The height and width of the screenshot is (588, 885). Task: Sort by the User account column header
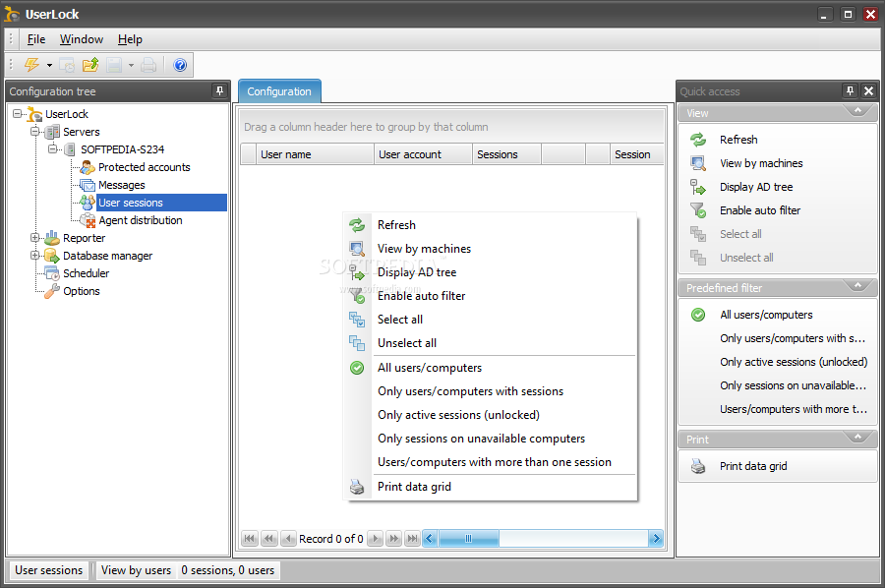click(x=423, y=154)
